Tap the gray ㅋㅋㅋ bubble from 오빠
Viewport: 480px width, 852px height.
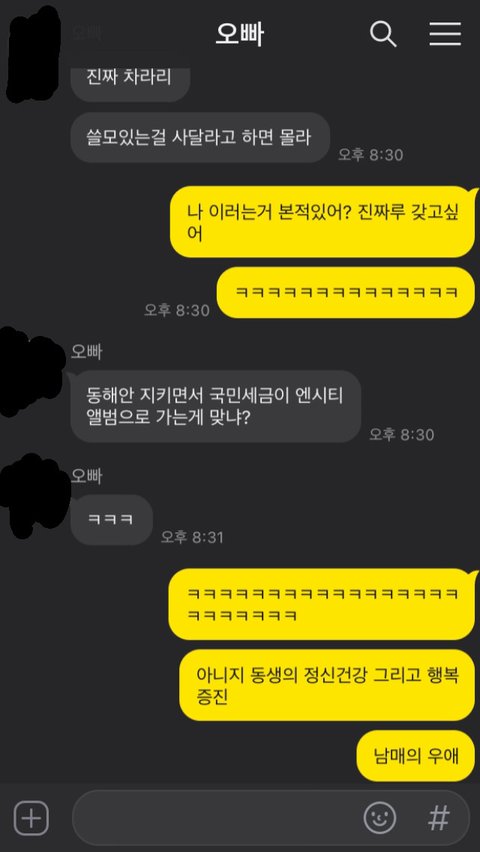[x=111, y=519]
